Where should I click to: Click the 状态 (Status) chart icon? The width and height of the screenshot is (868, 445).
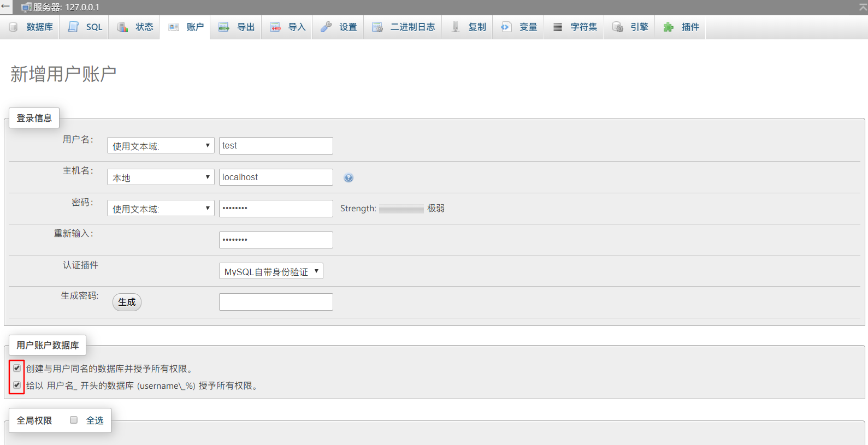pyautogui.click(x=123, y=27)
